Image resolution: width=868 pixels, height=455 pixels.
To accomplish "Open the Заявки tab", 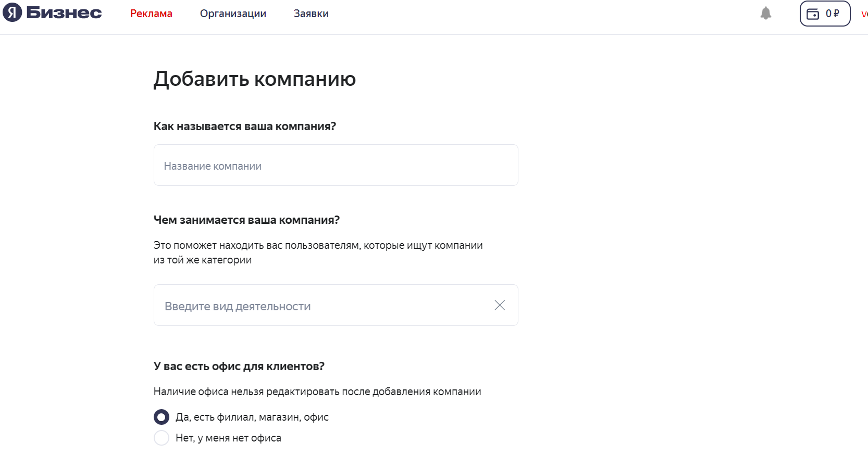I will (311, 14).
